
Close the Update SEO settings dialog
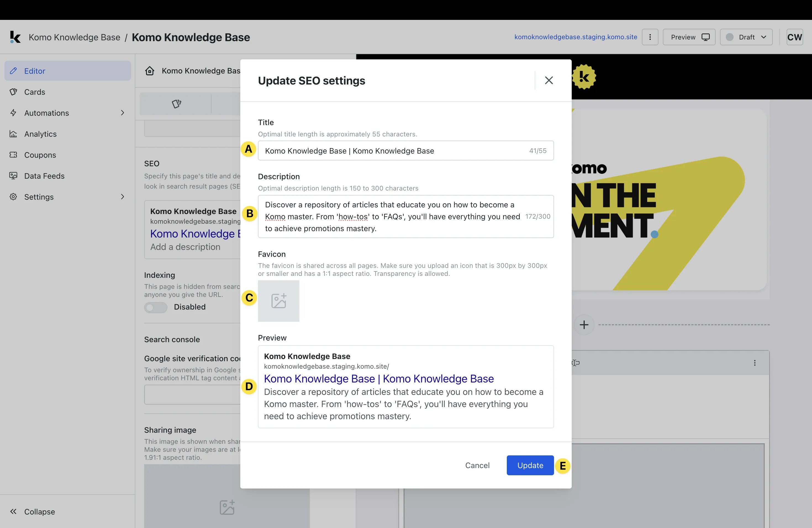point(549,80)
